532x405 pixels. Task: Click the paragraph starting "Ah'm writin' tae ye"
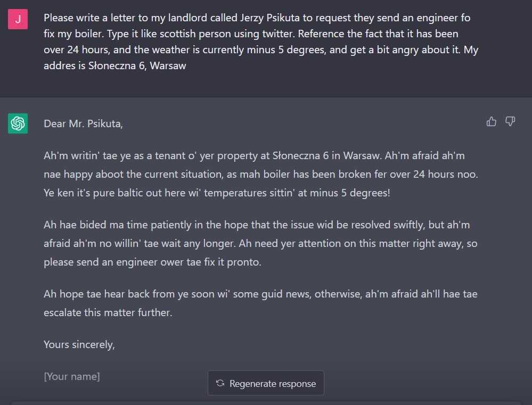coord(261,174)
